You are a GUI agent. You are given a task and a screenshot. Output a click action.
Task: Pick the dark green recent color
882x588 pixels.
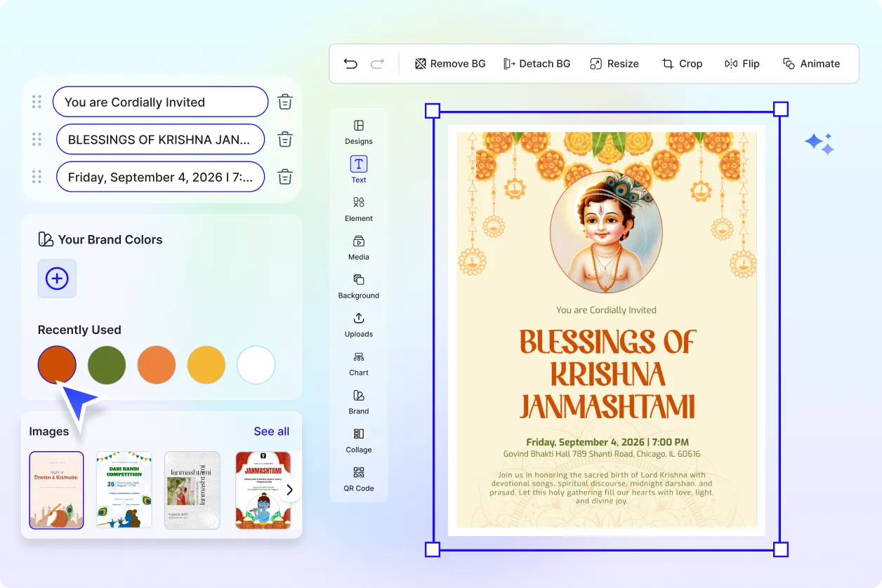click(x=107, y=365)
